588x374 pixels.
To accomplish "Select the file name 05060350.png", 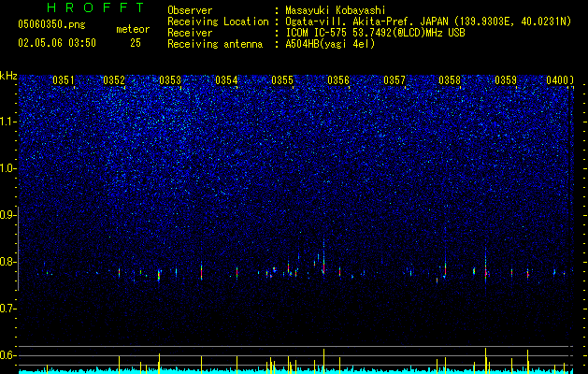I will [51, 25].
